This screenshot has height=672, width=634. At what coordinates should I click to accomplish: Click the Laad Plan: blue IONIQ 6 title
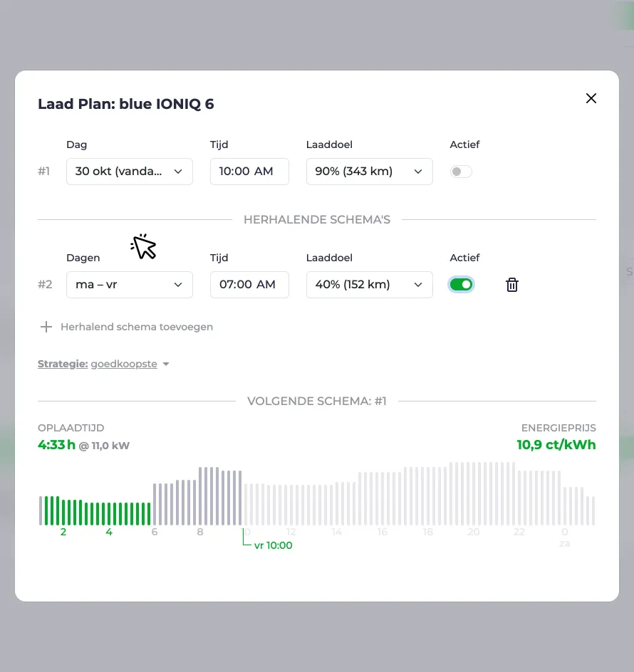125,104
